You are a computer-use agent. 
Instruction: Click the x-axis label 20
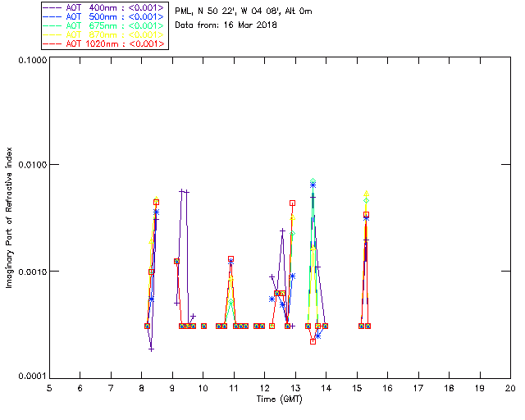(510, 388)
